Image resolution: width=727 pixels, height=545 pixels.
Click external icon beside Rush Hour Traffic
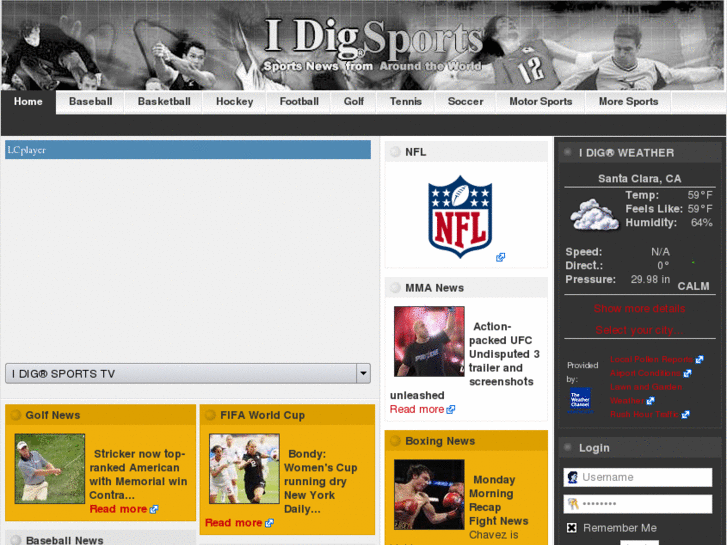click(x=685, y=415)
